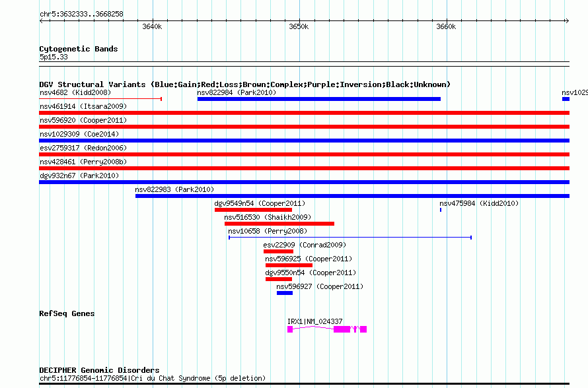
Task: Open variant dgv9549n54 (Cooper2011) label
Action: (x=260, y=203)
